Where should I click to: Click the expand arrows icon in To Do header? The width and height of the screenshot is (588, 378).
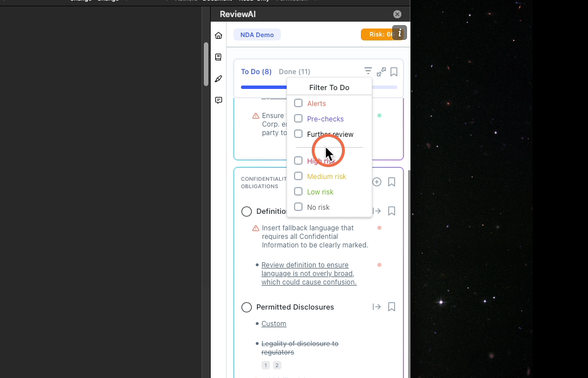(381, 72)
